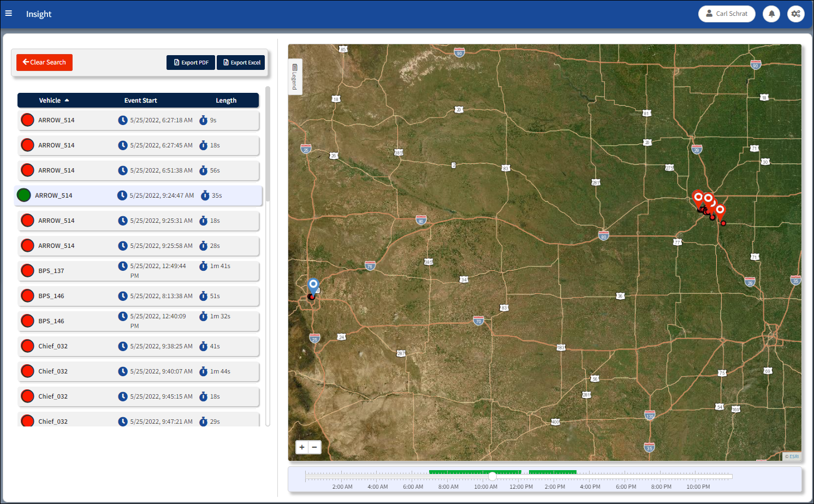Viewport: 814px width, 504px height.
Task: Open the hamburger navigation menu
Action: point(9,14)
